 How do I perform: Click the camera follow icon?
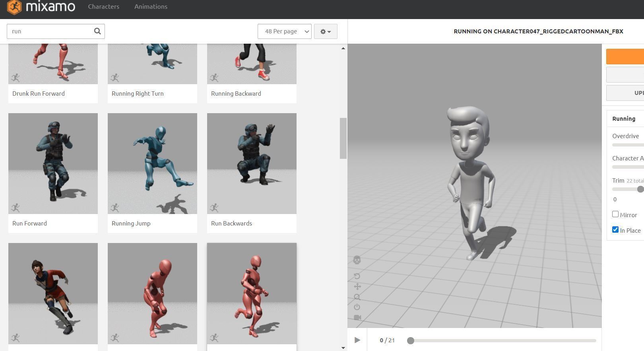(357, 318)
